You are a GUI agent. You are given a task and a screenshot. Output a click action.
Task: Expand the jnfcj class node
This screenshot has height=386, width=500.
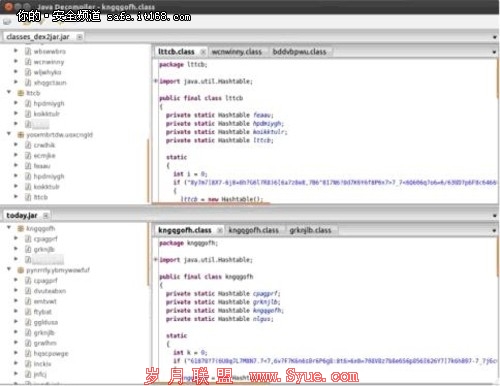tap(16, 374)
